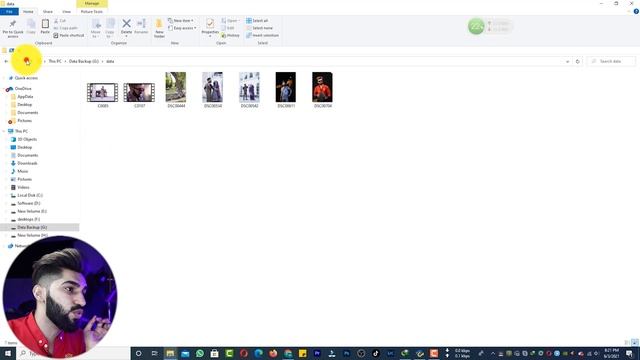The height and width of the screenshot is (360, 640).
Task: Click the Windows Start button
Action: [x=7, y=353]
